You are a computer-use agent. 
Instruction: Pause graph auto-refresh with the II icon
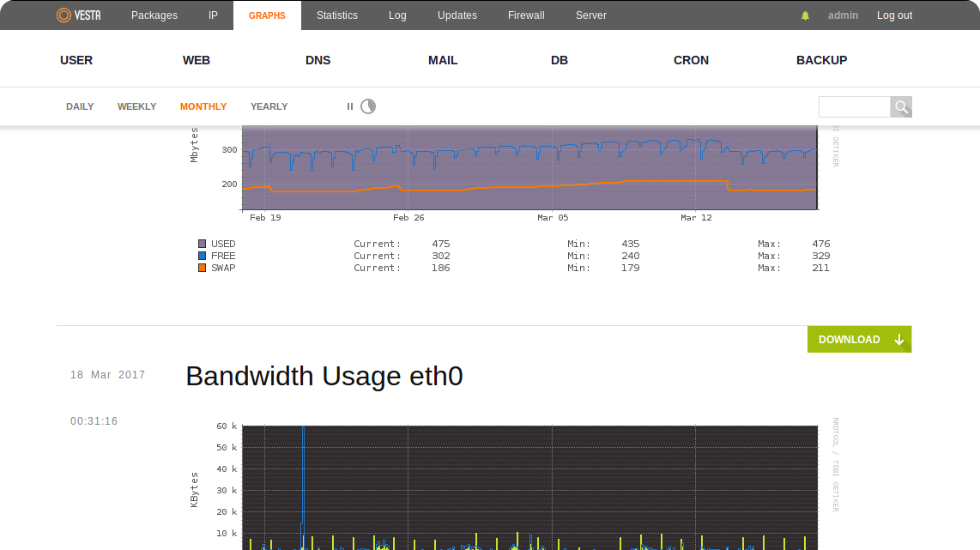(349, 106)
